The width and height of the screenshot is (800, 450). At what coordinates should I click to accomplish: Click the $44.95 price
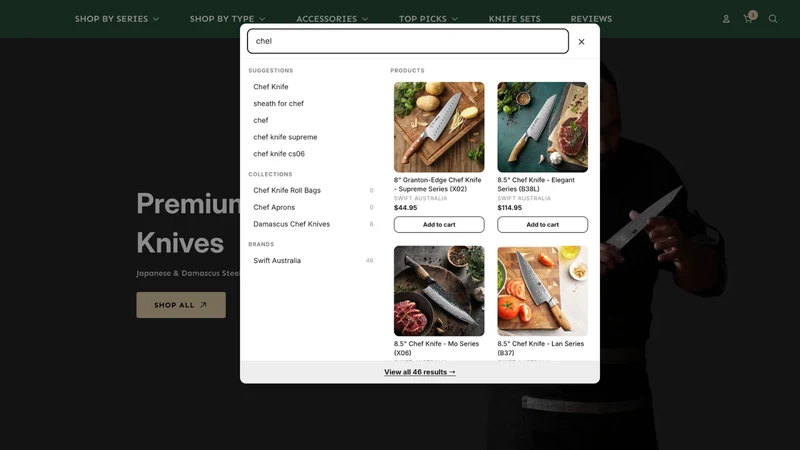point(406,208)
